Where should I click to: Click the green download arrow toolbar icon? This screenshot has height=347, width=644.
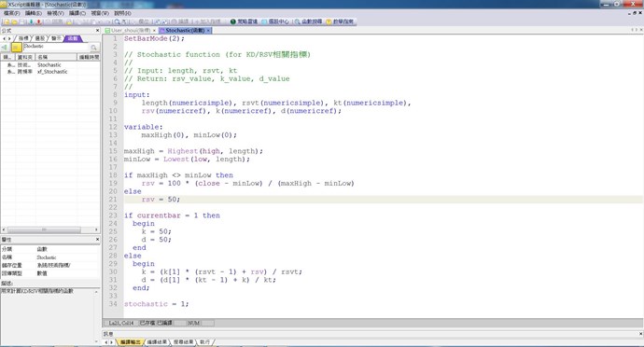tap(31, 21)
